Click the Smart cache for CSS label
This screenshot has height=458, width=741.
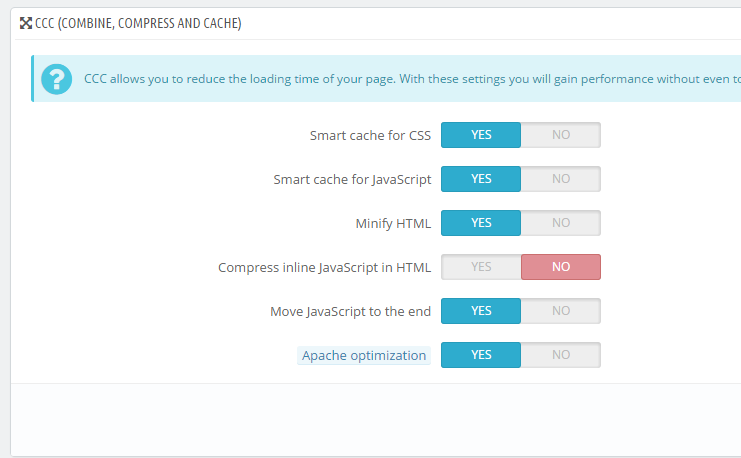tap(370, 135)
